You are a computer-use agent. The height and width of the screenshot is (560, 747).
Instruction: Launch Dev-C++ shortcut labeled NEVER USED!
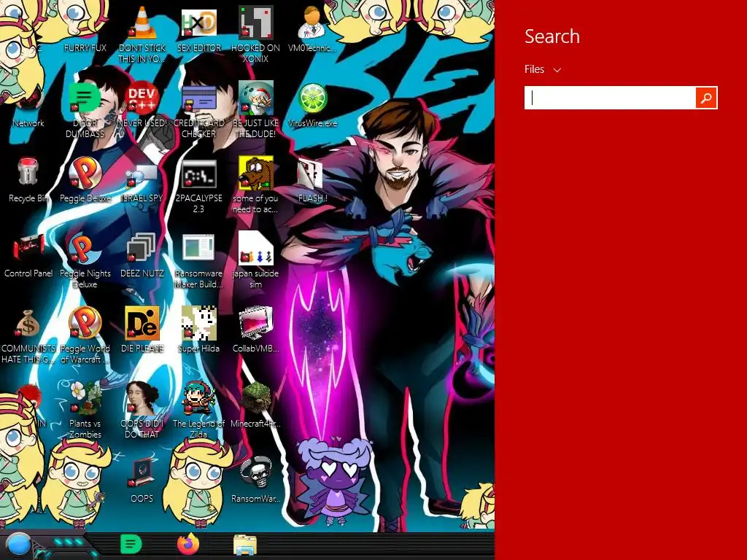pos(142,98)
